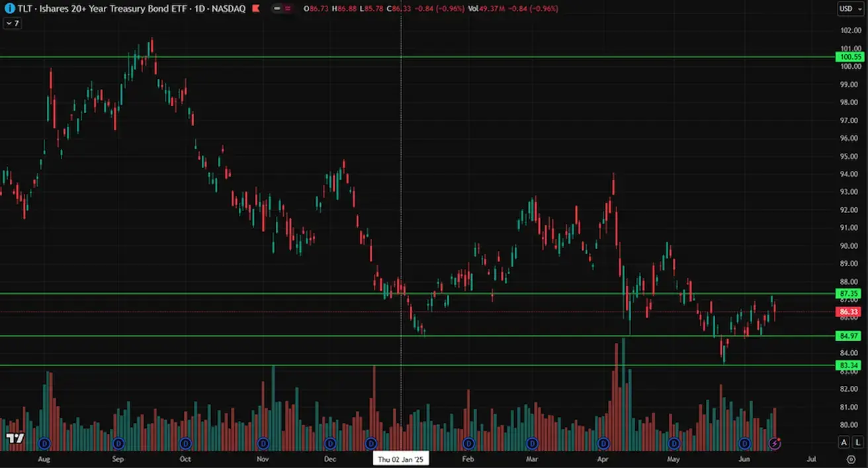This screenshot has width=868, height=468.
Task: Open the dividend marker above May
Action: click(x=673, y=443)
